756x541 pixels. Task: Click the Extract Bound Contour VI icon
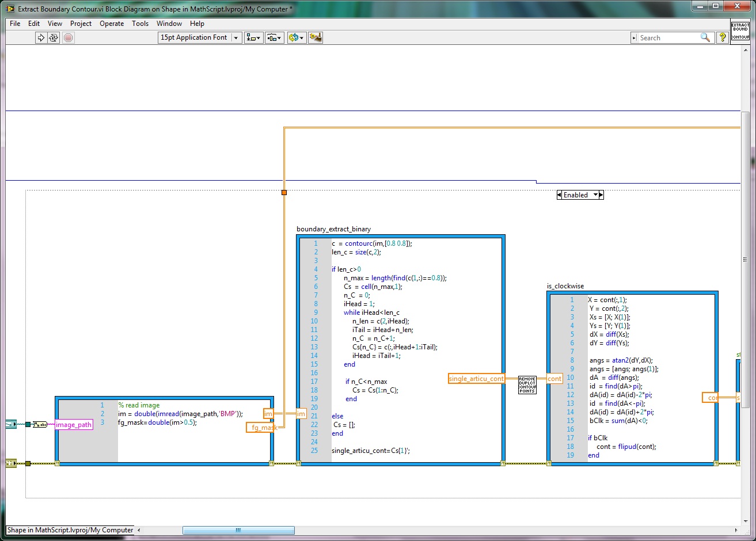(740, 31)
